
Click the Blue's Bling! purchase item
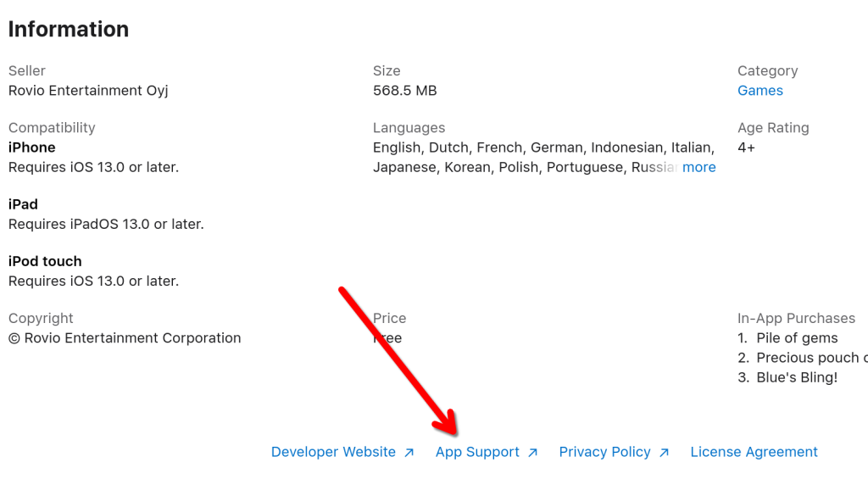[797, 377]
